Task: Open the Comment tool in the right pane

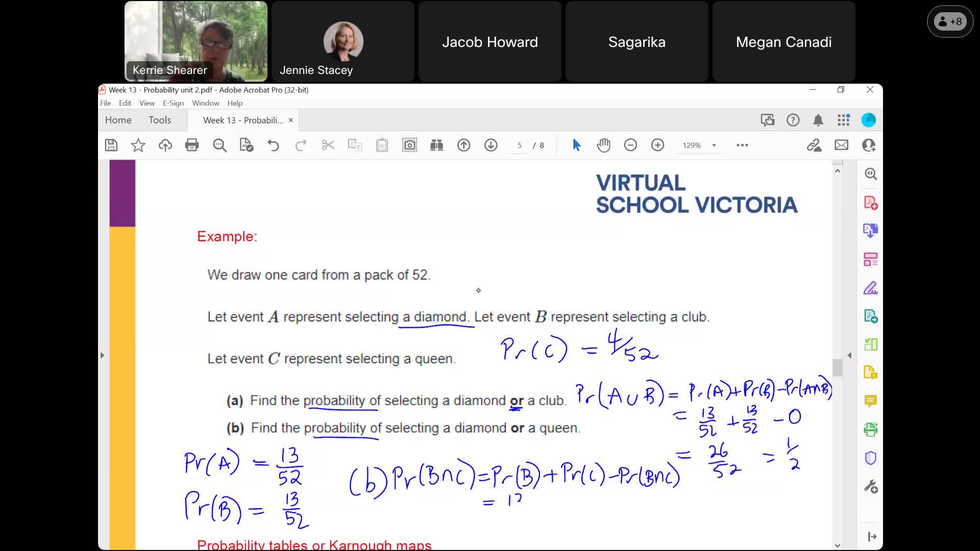Action: pos(870,401)
